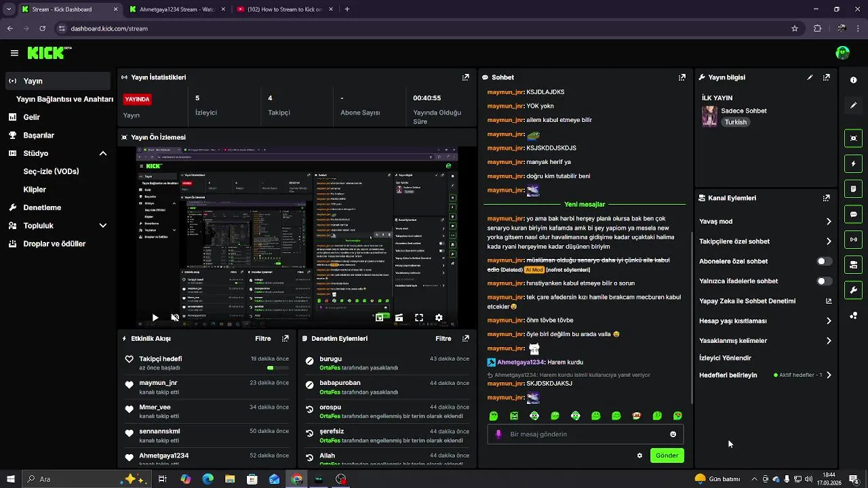This screenshot has height=488, width=868.
Task: Pop out the Etkinlik Akışı panel
Action: click(285, 338)
